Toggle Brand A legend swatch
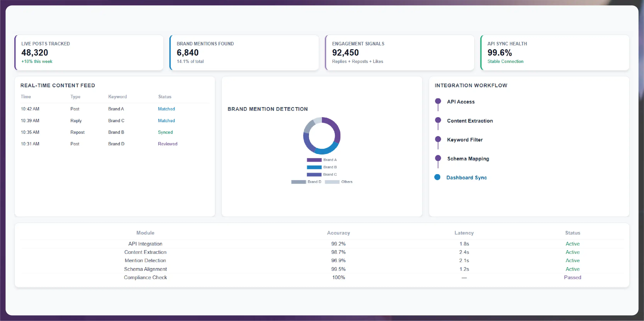 coord(314,160)
